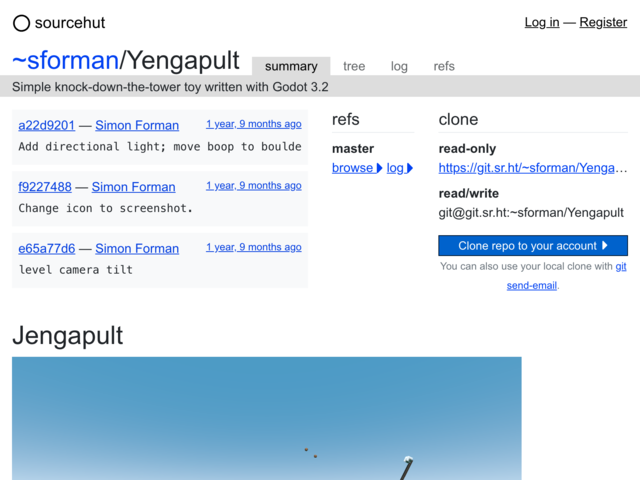This screenshot has width=640, height=480.
Task: Open the sourcehut home link
Action: 69,23
